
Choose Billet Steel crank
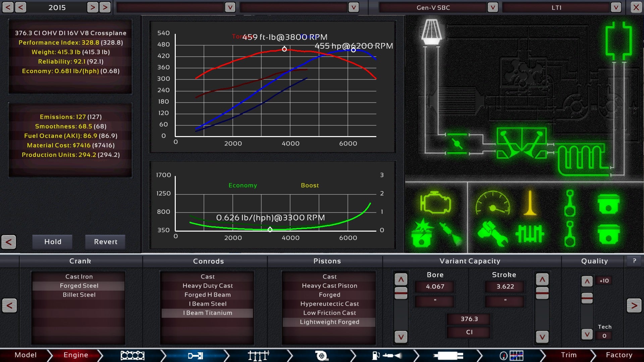click(79, 295)
